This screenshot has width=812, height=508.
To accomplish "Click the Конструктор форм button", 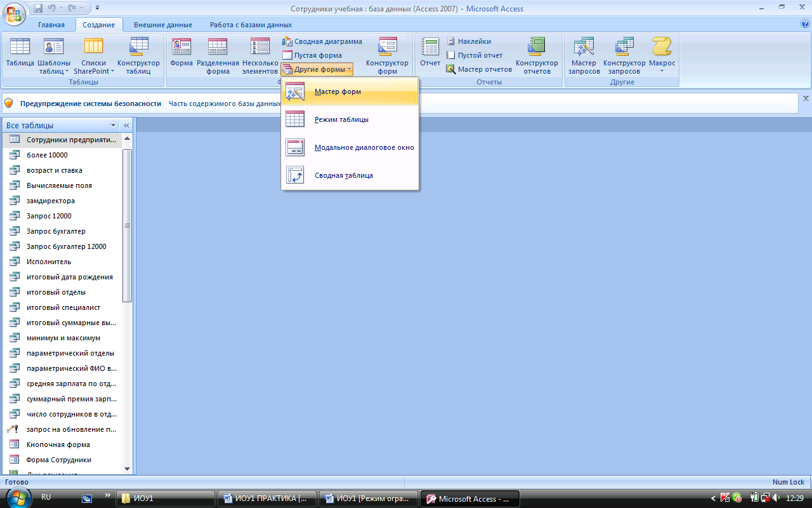I will [x=387, y=55].
